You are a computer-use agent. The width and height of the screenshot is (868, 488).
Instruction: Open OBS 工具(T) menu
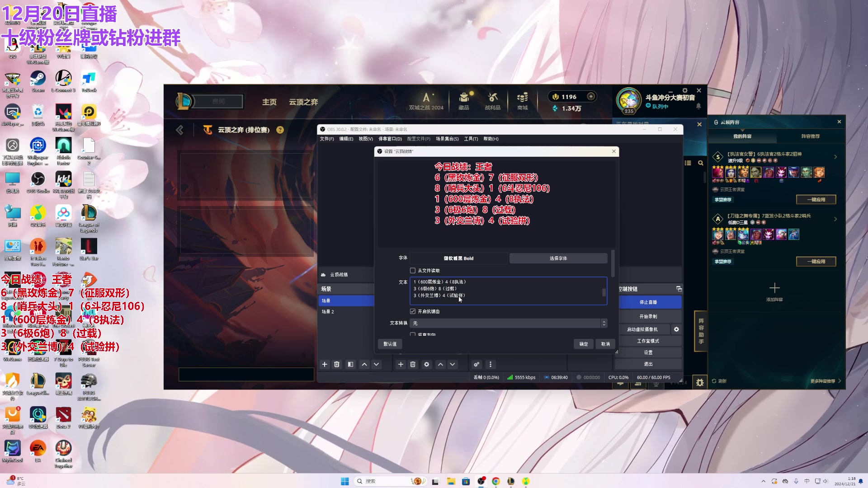[471, 139]
